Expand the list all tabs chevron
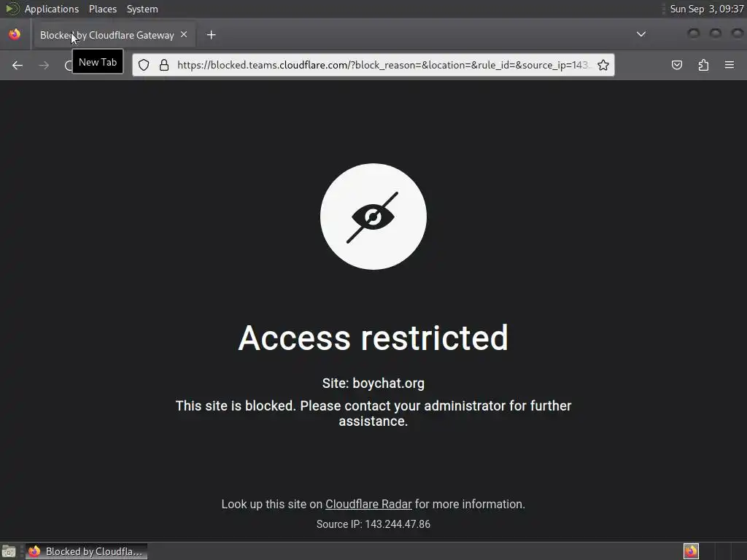The width and height of the screenshot is (747, 560). tap(641, 34)
